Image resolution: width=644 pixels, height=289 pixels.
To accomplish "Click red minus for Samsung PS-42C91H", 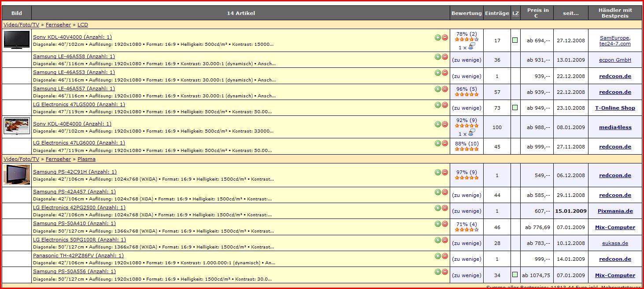I will coord(445,172).
